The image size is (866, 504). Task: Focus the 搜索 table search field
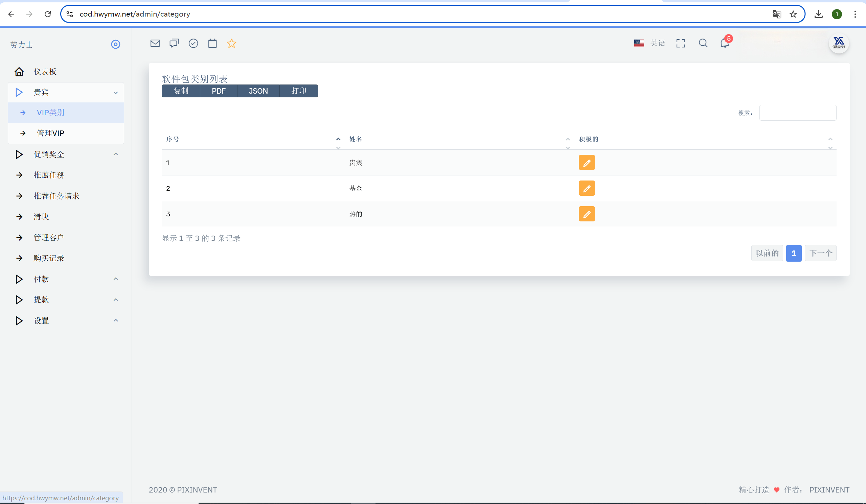point(797,113)
